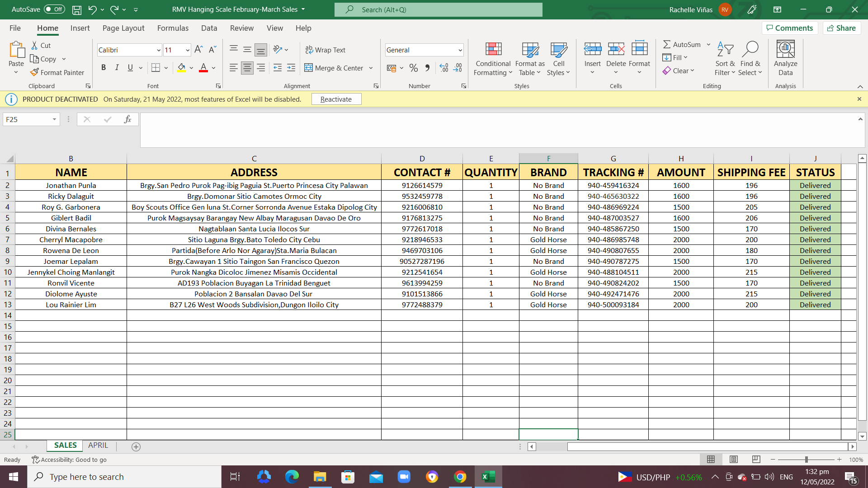Toggle Center horizontal alignment
Image resolution: width=868 pixels, height=488 pixels.
247,68
